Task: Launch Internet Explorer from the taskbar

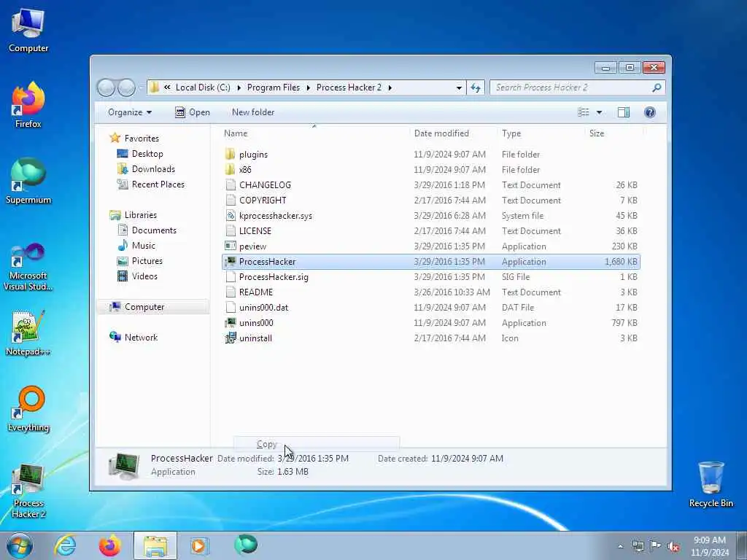Action: pyautogui.click(x=65, y=545)
